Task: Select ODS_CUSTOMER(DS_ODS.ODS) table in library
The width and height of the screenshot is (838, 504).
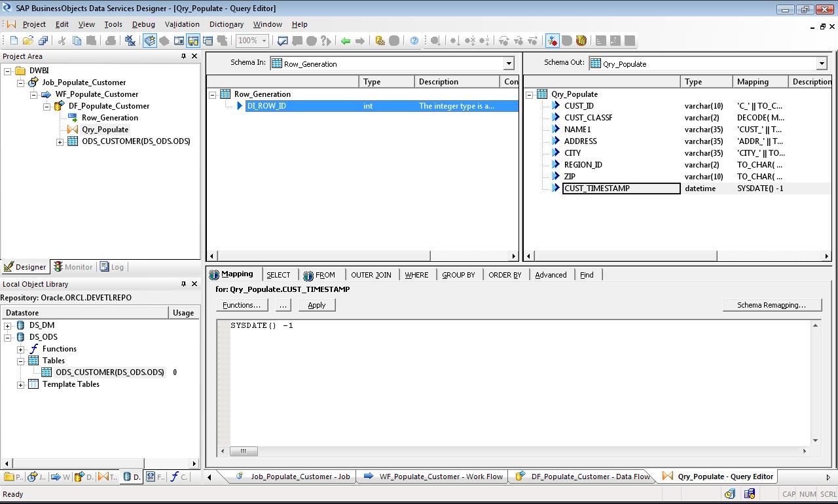Action: 110,372
